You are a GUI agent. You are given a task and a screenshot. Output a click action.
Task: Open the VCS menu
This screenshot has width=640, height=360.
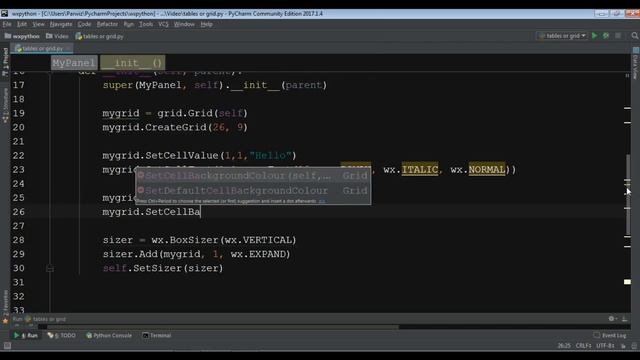click(163, 24)
